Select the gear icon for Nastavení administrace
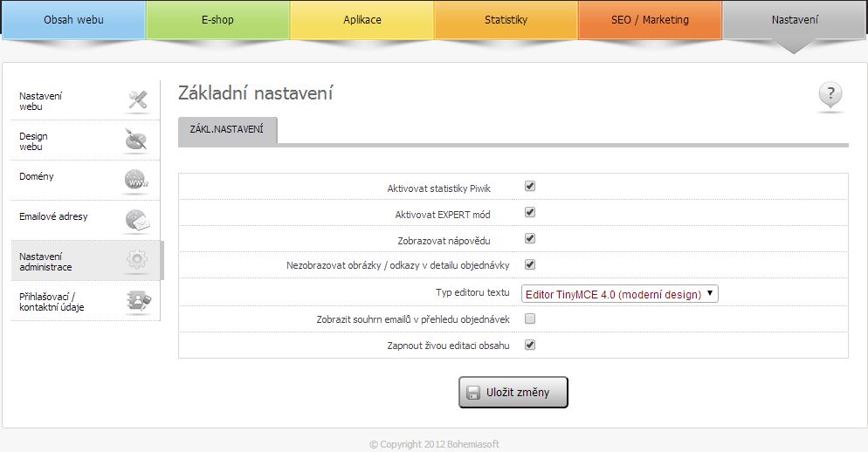Viewport: 868px width, 452px height. click(137, 259)
